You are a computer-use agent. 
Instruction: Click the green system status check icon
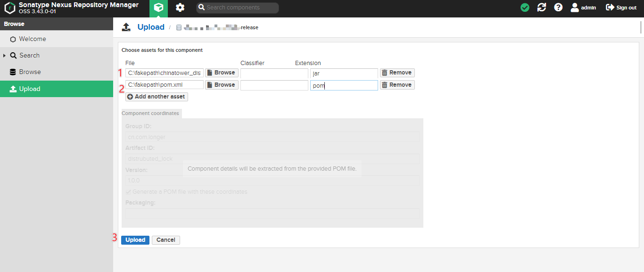click(525, 8)
